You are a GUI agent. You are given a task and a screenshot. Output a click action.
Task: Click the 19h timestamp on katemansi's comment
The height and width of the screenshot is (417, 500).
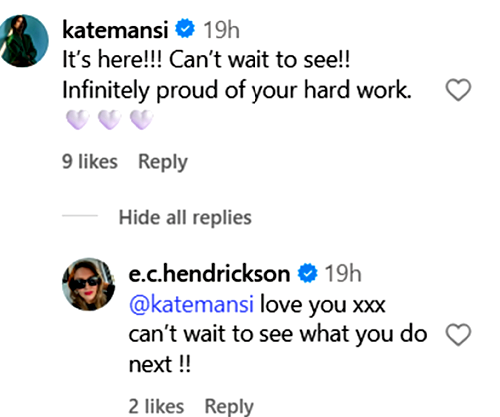tap(221, 30)
